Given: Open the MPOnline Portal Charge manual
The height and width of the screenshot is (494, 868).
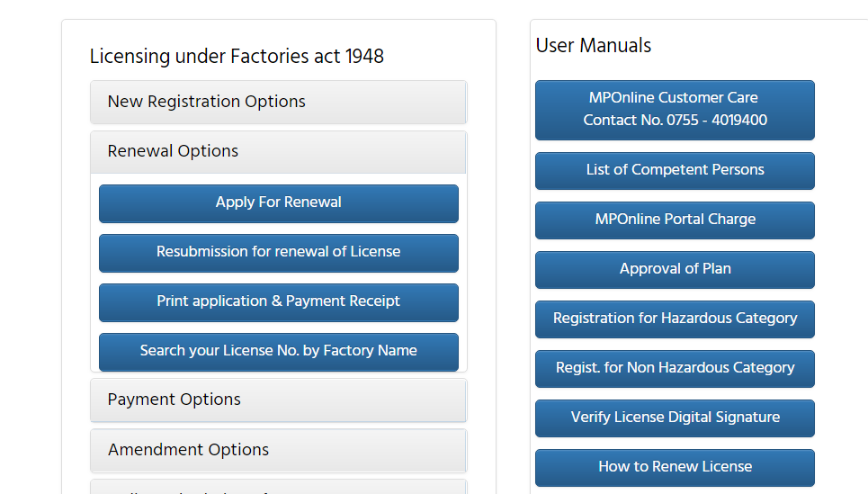Looking at the screenshot, I should pyautogui.click(x=675, y=220).
